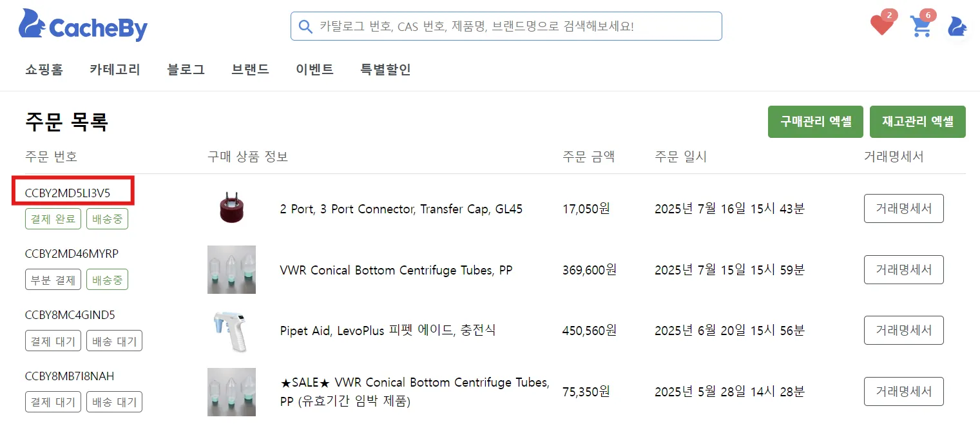Screen dimensions: 980x424
Task: Click 결제 완료 badge of order CCBY2MD5LI3V5
Action: (x=53, y=219)
